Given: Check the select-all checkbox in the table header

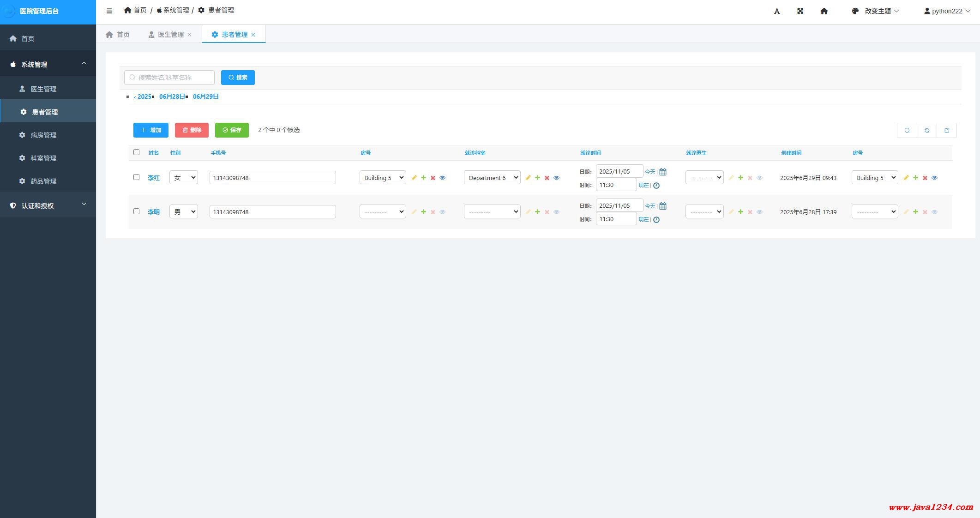Looking at the screenshot, I should (136, 152).
